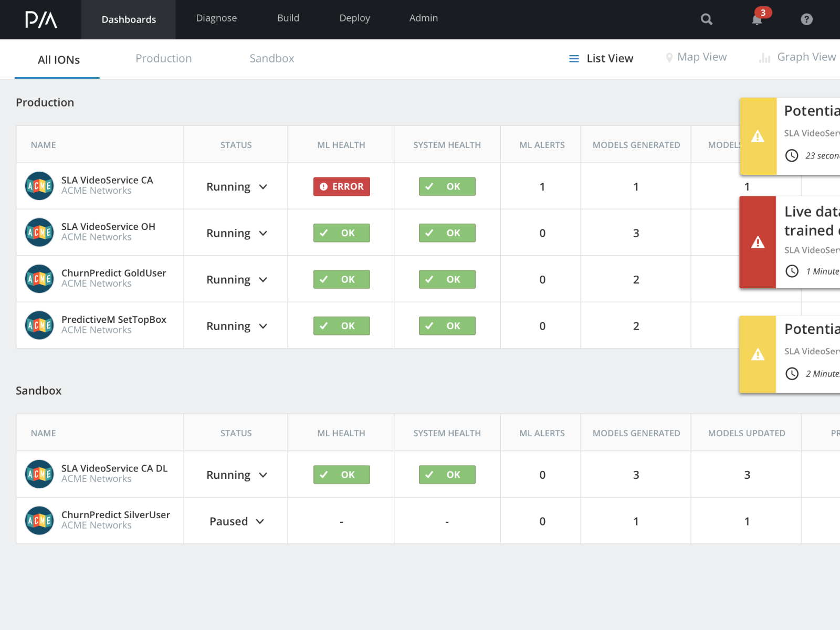
Task: Select List View mode
Action: (602, 58)
